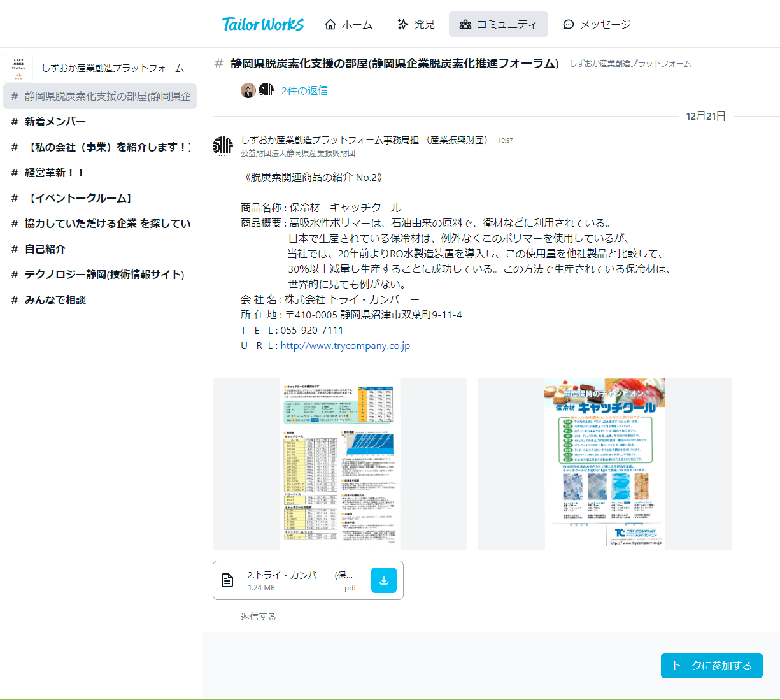Click the TailorWorks logo
Screen dimensions: 780x700
[262, 24]
